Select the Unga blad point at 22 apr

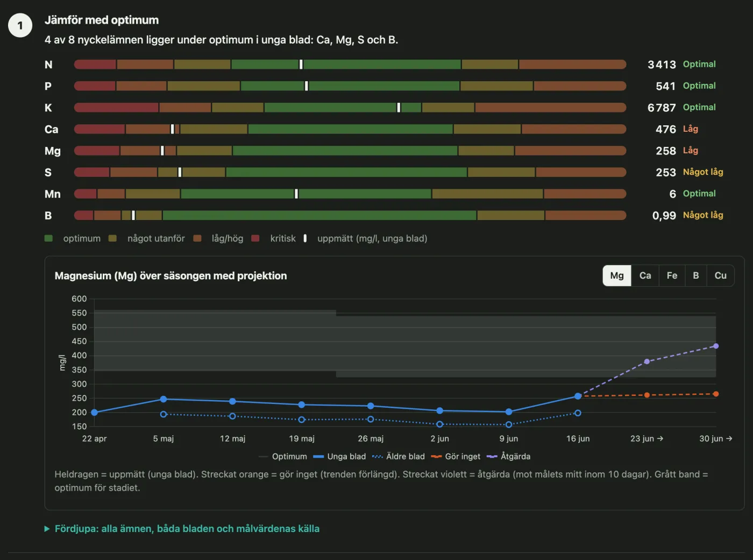(95, 413)
